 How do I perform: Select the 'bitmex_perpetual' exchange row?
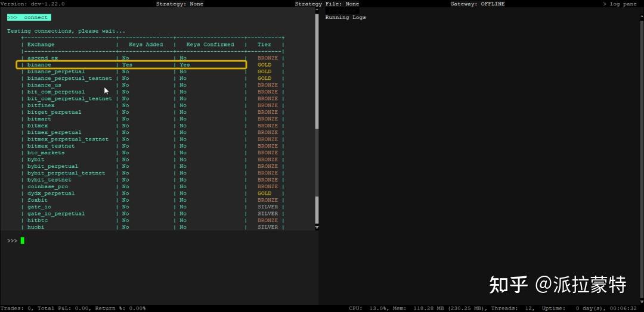(x=153, y=132)
